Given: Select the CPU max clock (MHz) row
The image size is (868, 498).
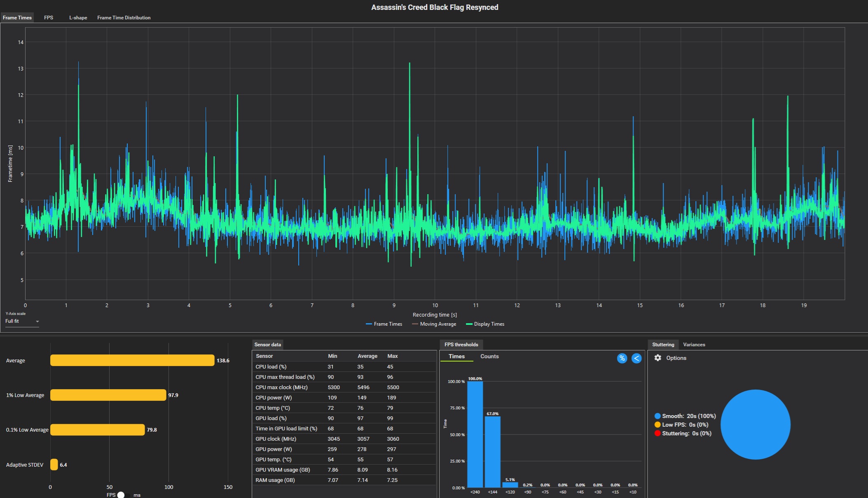Looking at the screenshot, I should 344,388.
